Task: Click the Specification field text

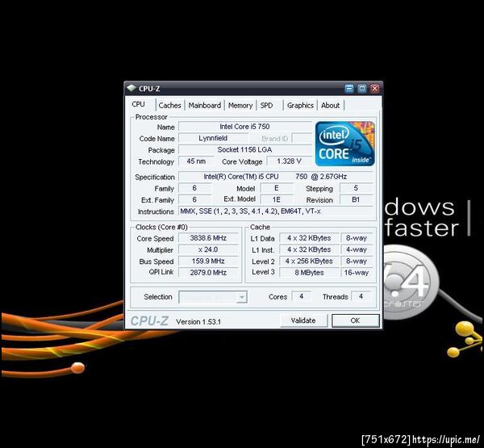Action: tap(276, 177)
